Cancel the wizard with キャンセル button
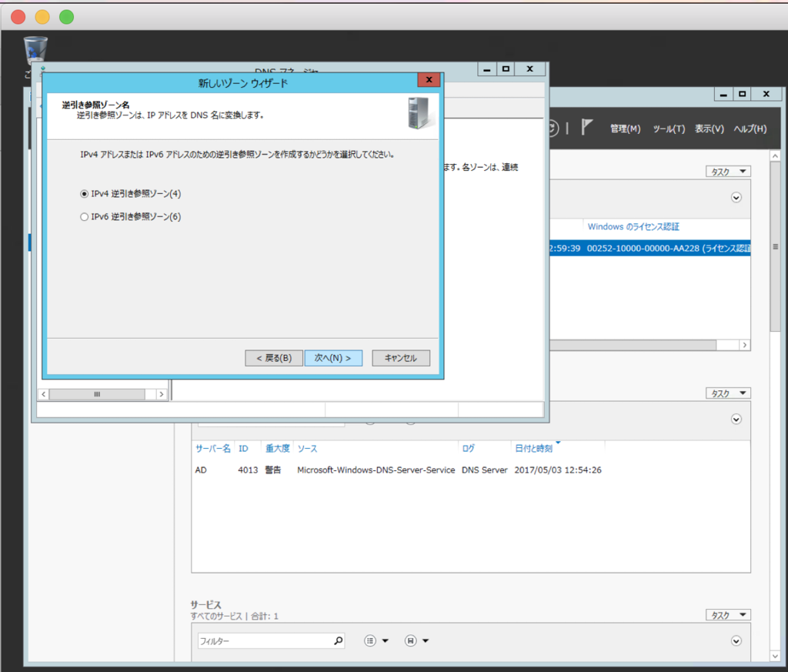 coord(400,358)
